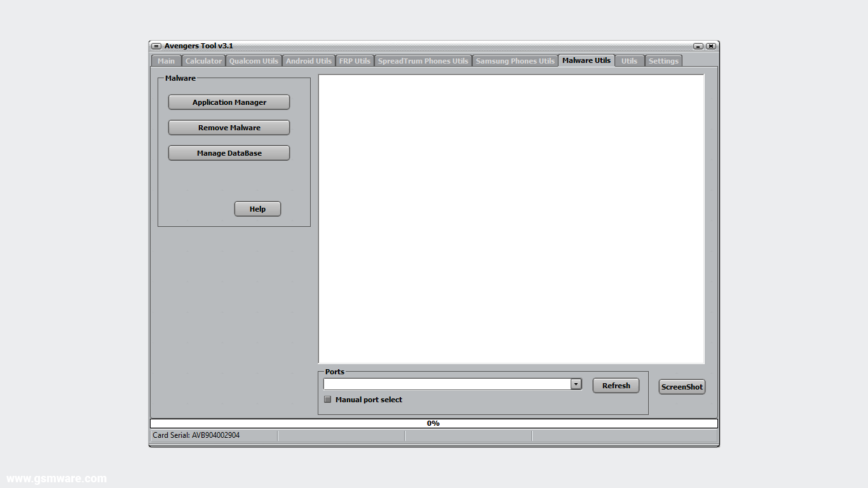The image size is (868, 488).
Task: Select the Qualcomm Utils tab
Action: point(254,60)
